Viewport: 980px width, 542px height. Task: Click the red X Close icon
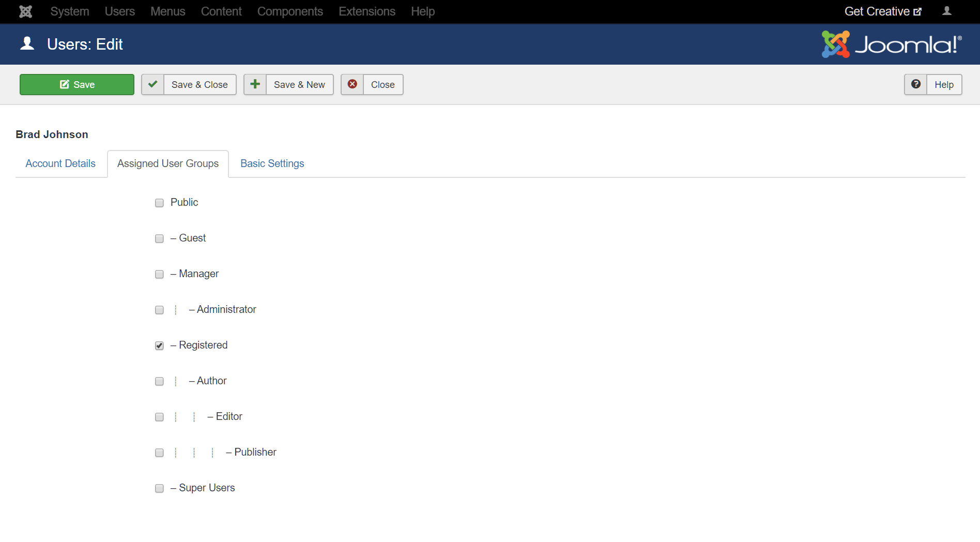tap(352, 84)
